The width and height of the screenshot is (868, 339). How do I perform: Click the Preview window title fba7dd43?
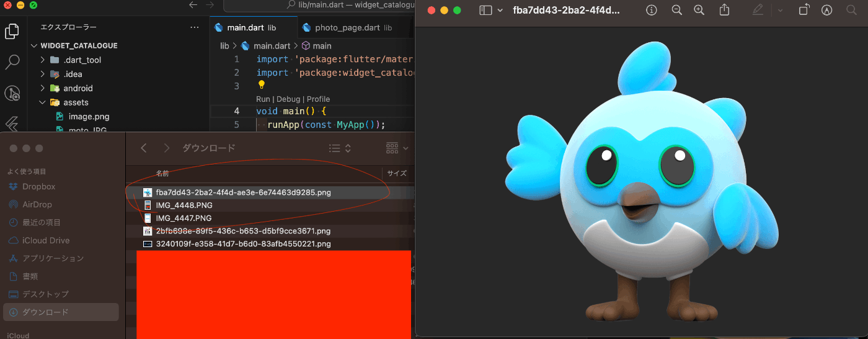[566, 10]
